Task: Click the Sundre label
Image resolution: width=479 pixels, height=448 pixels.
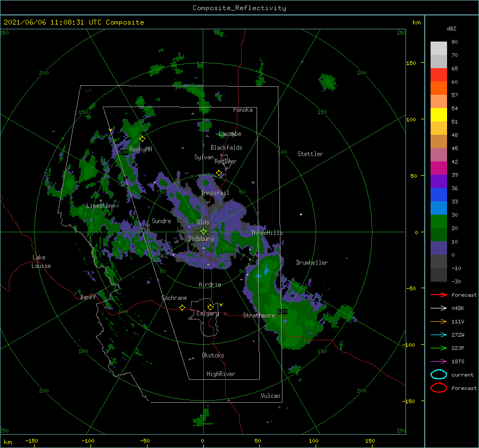Action: click(161, 221)
